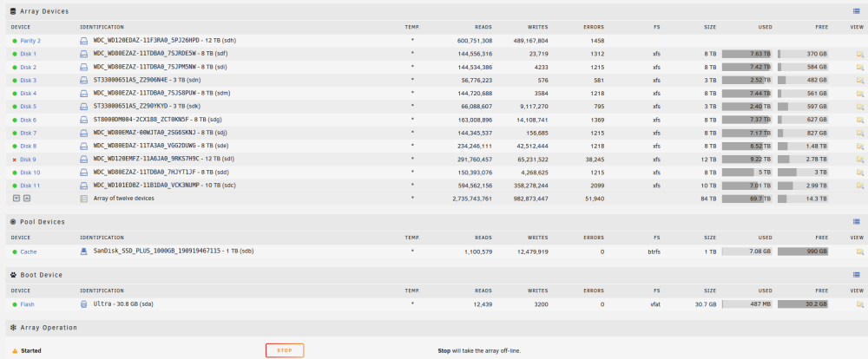Click Parity 2 green status indicator

15,41
